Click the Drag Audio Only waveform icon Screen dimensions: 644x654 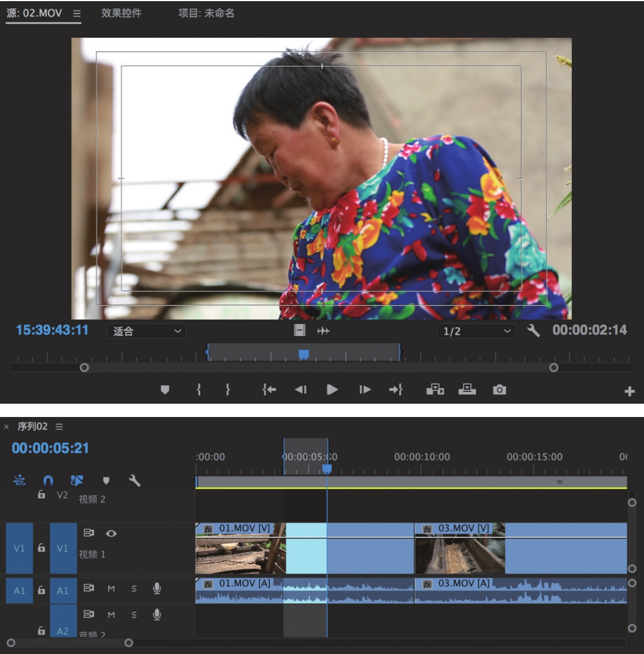click(323, 331)
